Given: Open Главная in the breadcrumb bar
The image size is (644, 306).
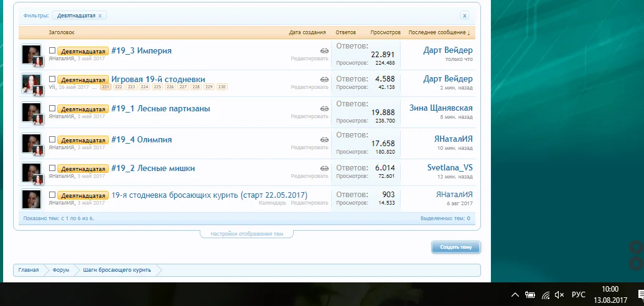Looking at the screenshot, I should click(28, 270).
